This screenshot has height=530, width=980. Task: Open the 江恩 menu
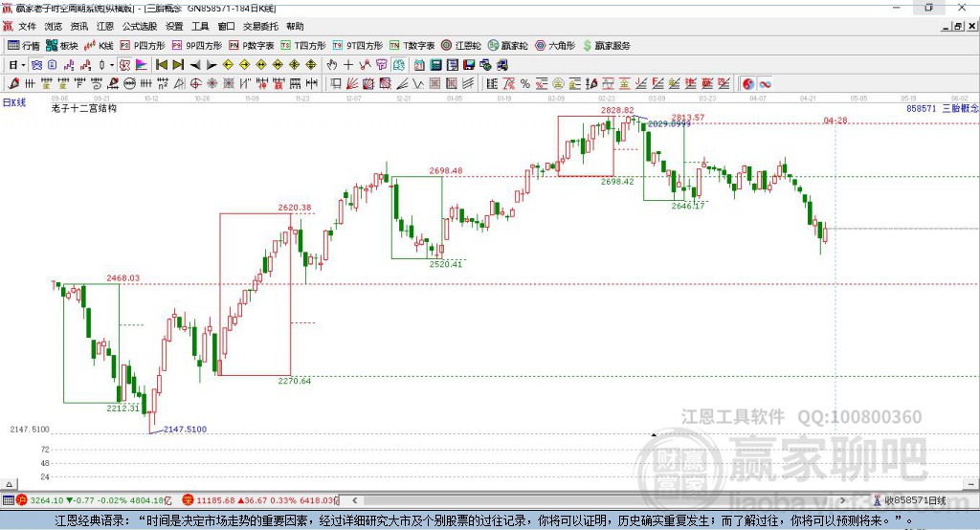pyautogui.click(x=105, y=26)
